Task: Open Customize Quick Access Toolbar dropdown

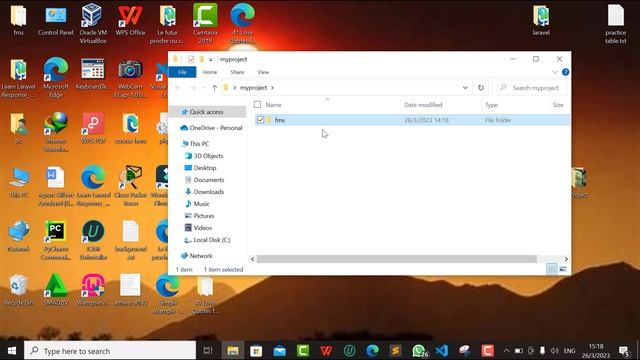Action: pyautogui.click(x=211, y=60)
